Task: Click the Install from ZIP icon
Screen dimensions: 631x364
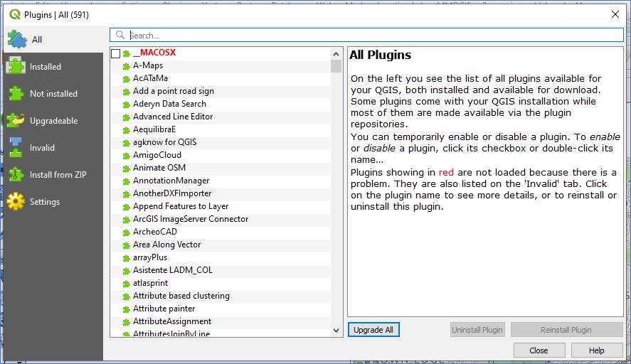Action: pyautogui.click(x=16, y=174)
